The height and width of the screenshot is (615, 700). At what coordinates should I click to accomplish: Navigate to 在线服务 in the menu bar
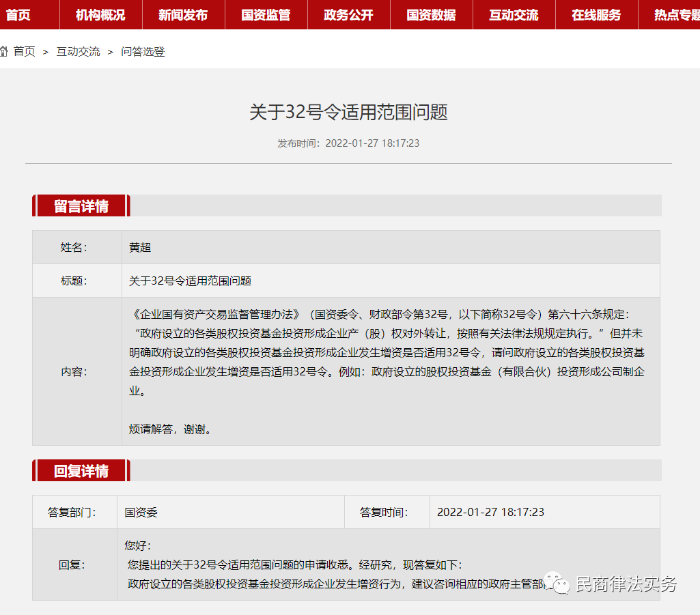596,15
